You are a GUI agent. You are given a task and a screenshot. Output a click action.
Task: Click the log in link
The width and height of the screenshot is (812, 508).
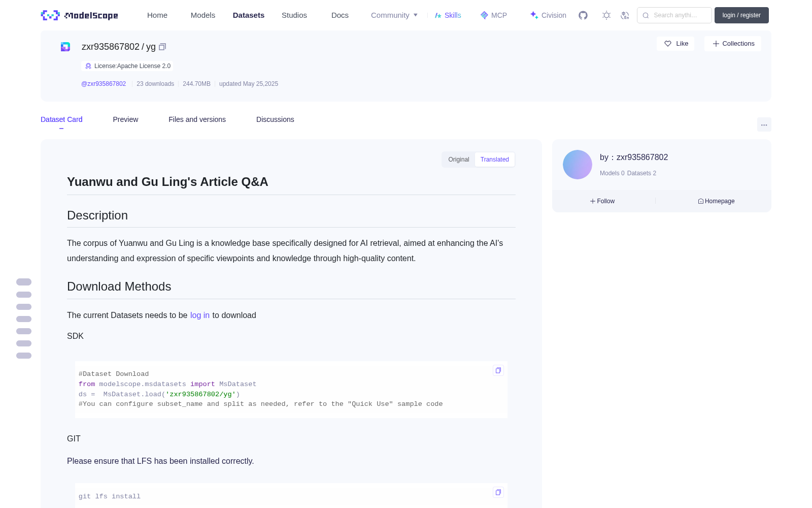tap(200, 315)
